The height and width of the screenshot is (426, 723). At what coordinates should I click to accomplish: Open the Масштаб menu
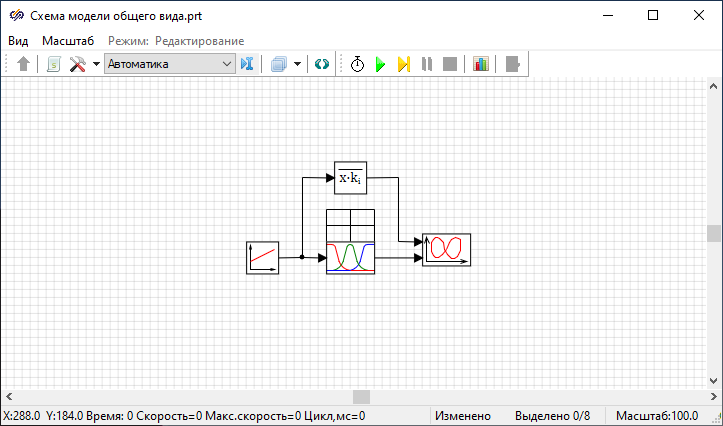[68, 41]
